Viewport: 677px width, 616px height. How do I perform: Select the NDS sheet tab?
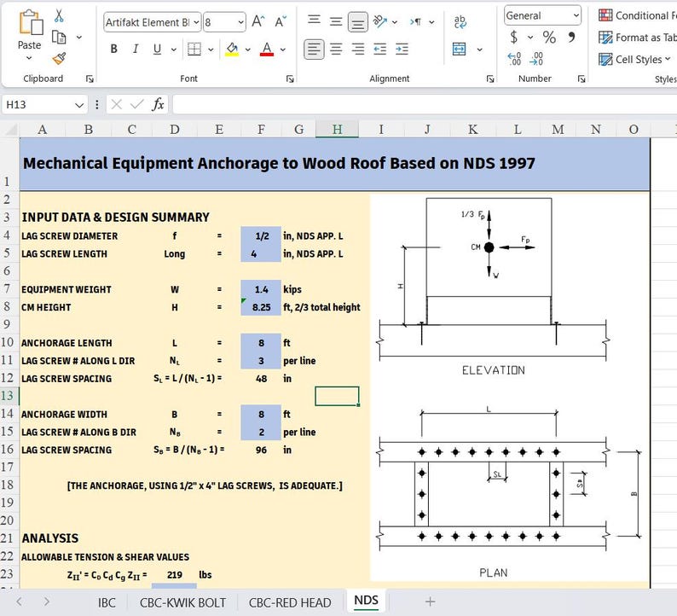coord(366,601)
